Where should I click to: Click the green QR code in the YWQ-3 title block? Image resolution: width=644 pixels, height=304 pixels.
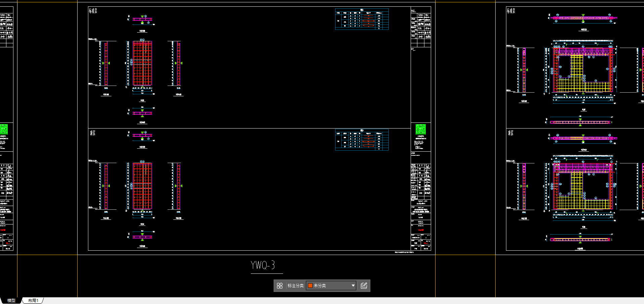(421, 129)
